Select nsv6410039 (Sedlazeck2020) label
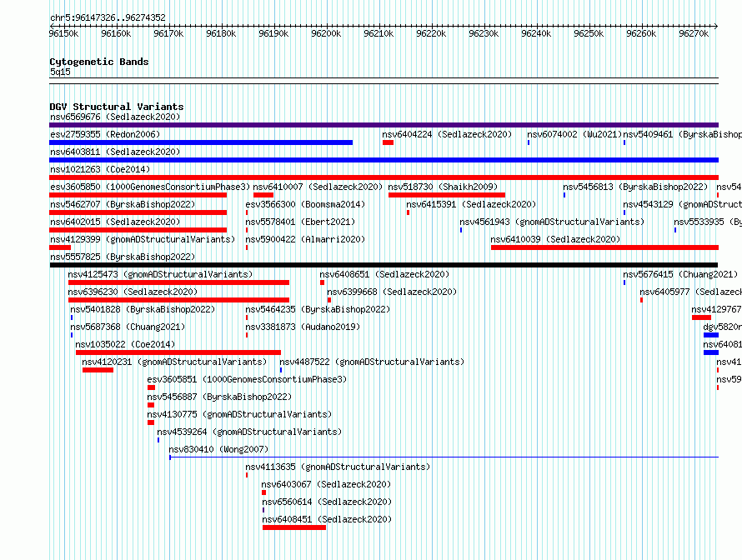 tap(555, 239)
